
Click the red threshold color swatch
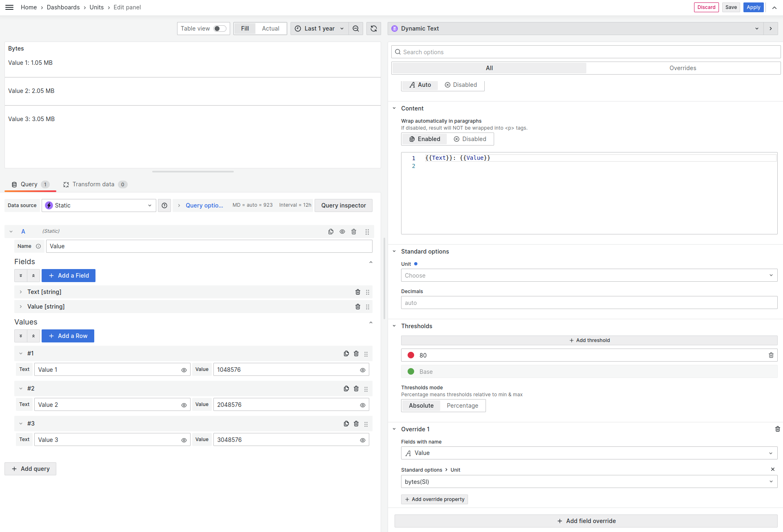point(411,355)
